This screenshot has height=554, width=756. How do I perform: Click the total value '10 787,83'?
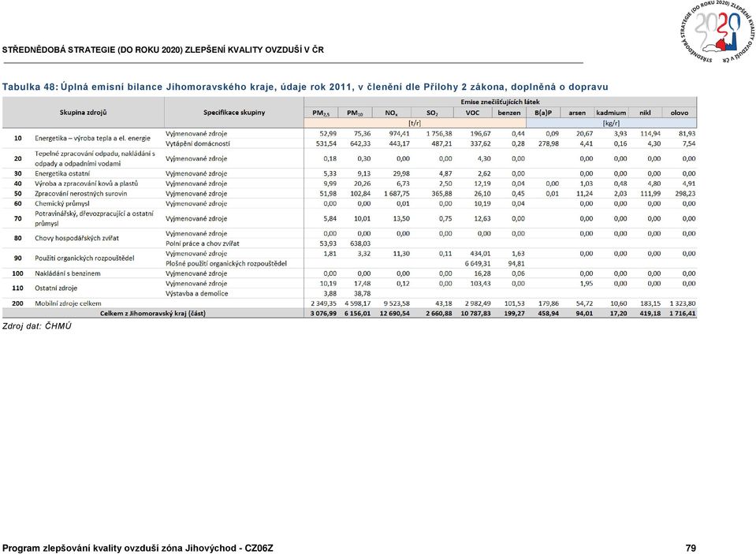pos(475,314)
